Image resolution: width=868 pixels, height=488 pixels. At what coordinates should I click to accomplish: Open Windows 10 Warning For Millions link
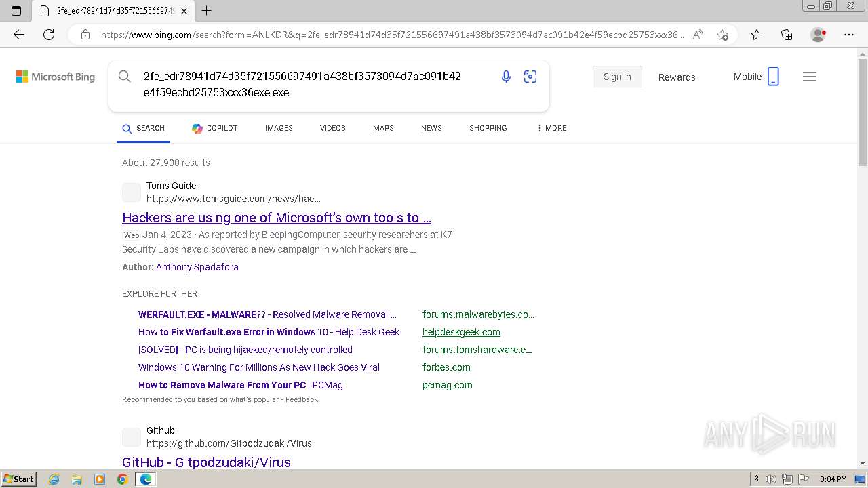259,367
